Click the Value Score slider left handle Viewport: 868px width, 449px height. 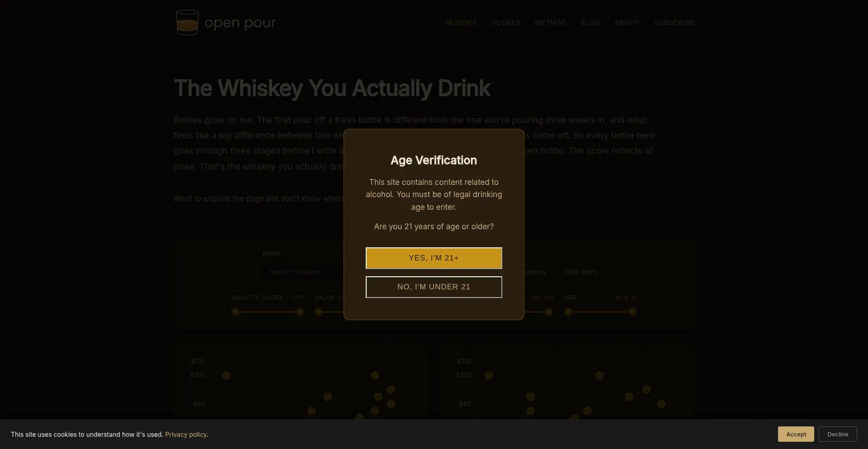(x=318, y=312)
